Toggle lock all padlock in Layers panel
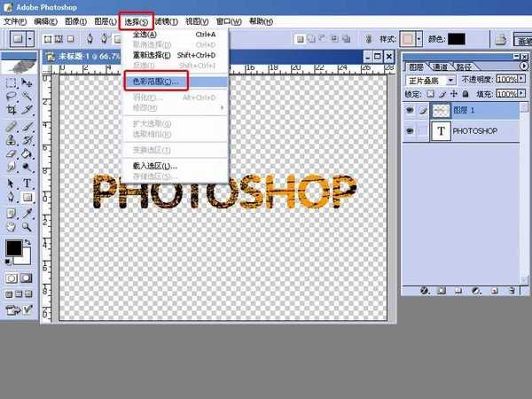 [465, 94]
